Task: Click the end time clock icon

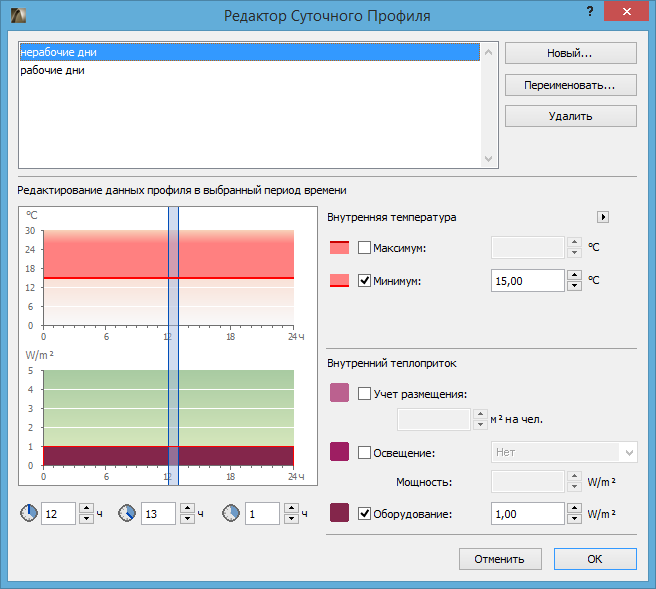Action: tap(127, 513)
